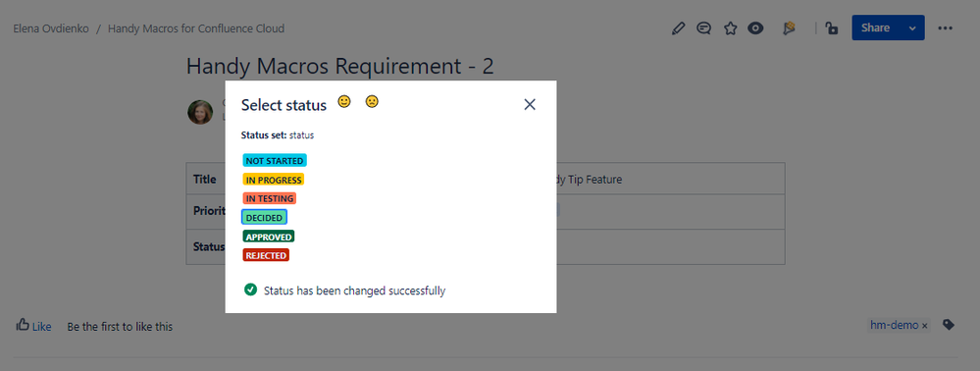
Task: Toggle the watch page eye icon
Action: point(756,28)
